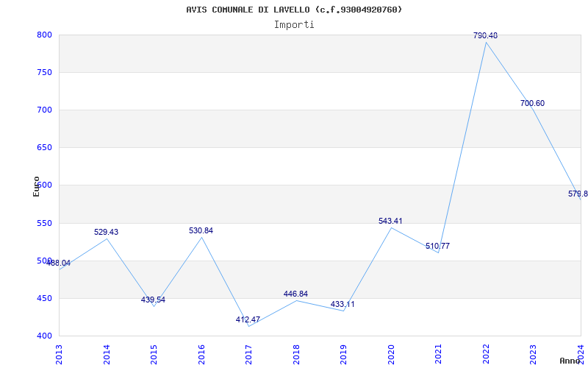Image resolution: width=588 pixels, height=368 pixels.
Task: Select the 579.8 data label
Action: 578,194
